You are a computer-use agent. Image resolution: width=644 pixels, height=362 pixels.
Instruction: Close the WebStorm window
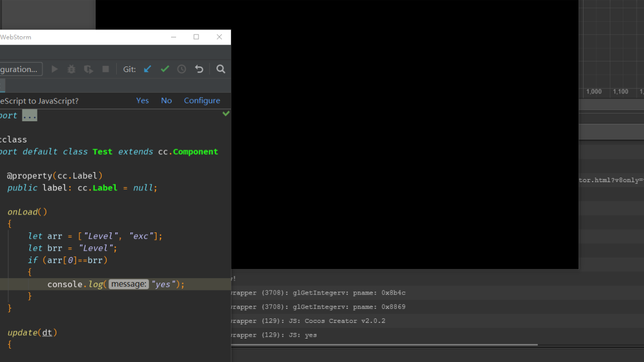[x=219, y=37]
